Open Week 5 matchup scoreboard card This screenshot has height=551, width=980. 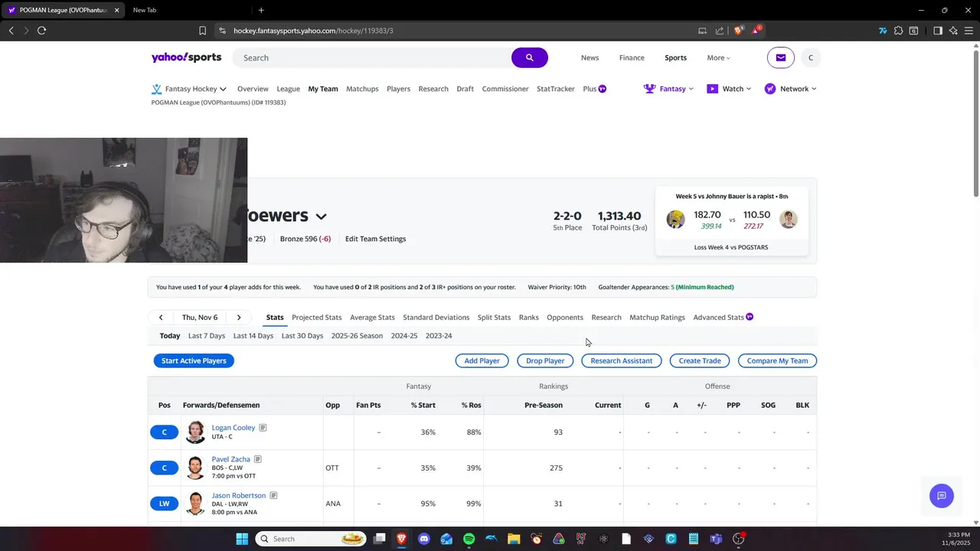(x=731, y=221)
